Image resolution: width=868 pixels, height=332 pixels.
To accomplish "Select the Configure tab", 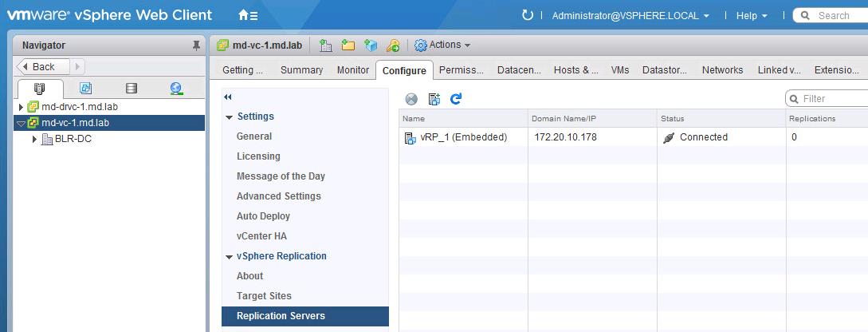I will [404, 70].
